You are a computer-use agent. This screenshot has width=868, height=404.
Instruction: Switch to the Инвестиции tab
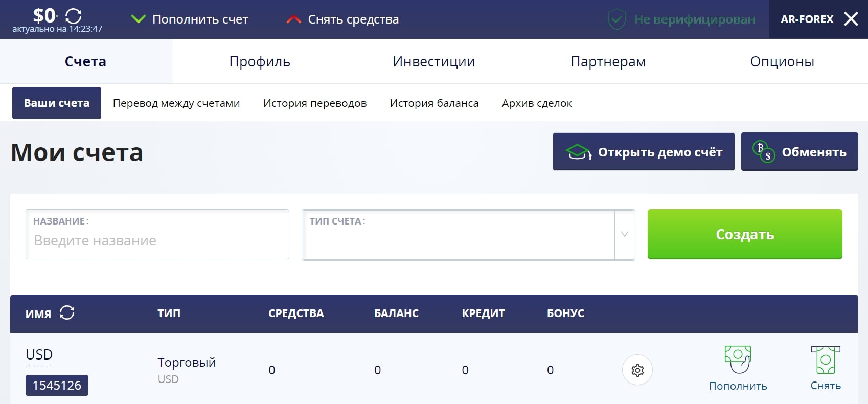click(x=434, y=61)
